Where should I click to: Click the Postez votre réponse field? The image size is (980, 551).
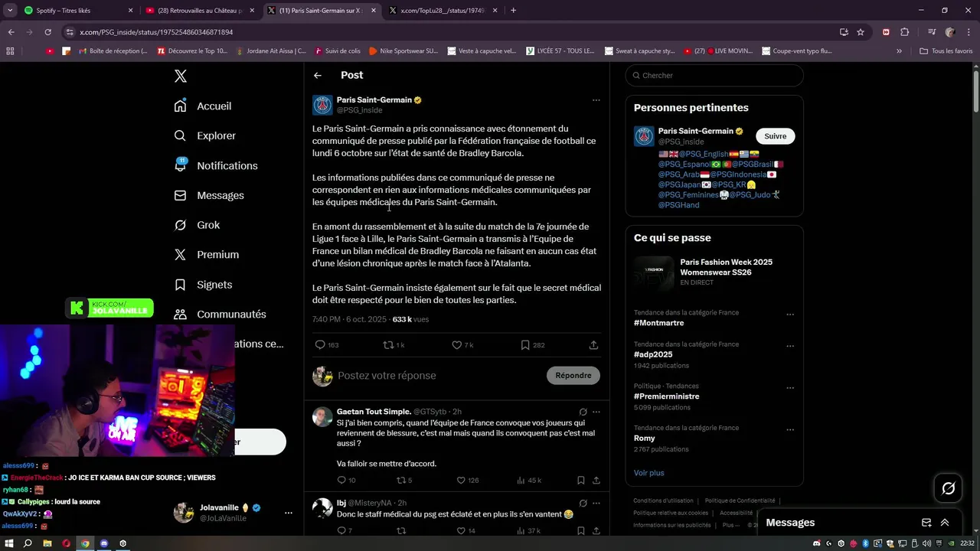coord(439,376)
